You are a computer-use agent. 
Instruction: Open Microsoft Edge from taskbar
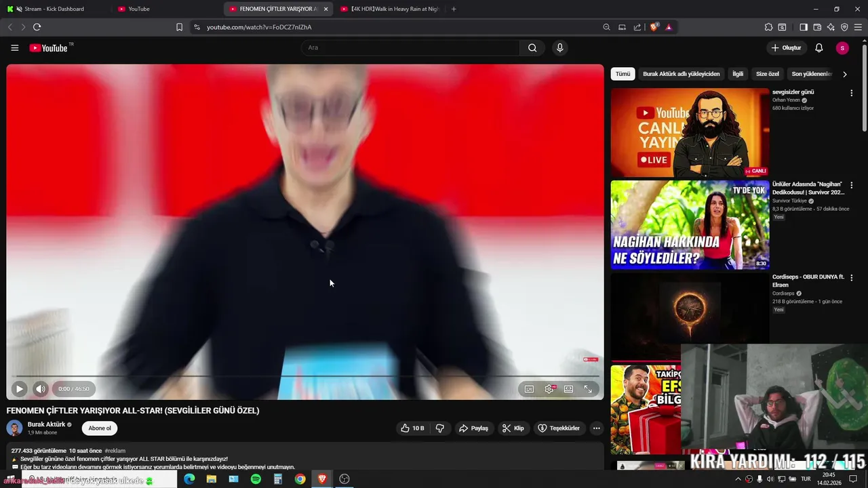pyautogui.click(x=189, y=479)
